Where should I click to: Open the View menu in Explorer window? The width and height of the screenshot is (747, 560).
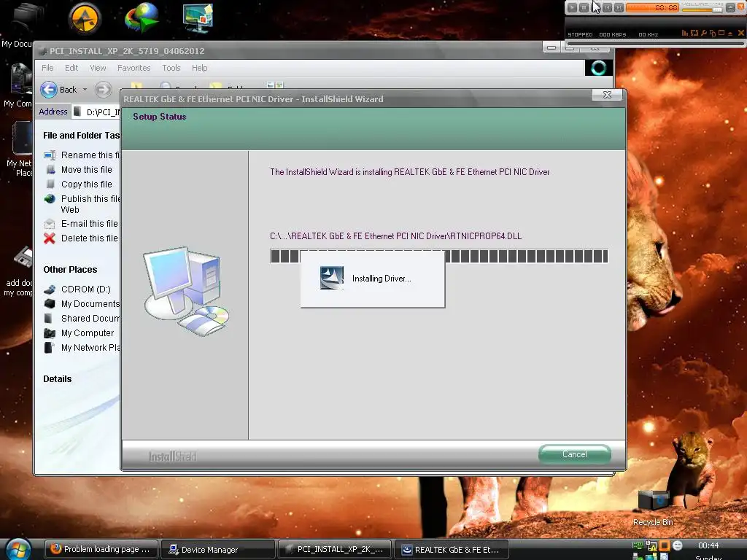98,68
